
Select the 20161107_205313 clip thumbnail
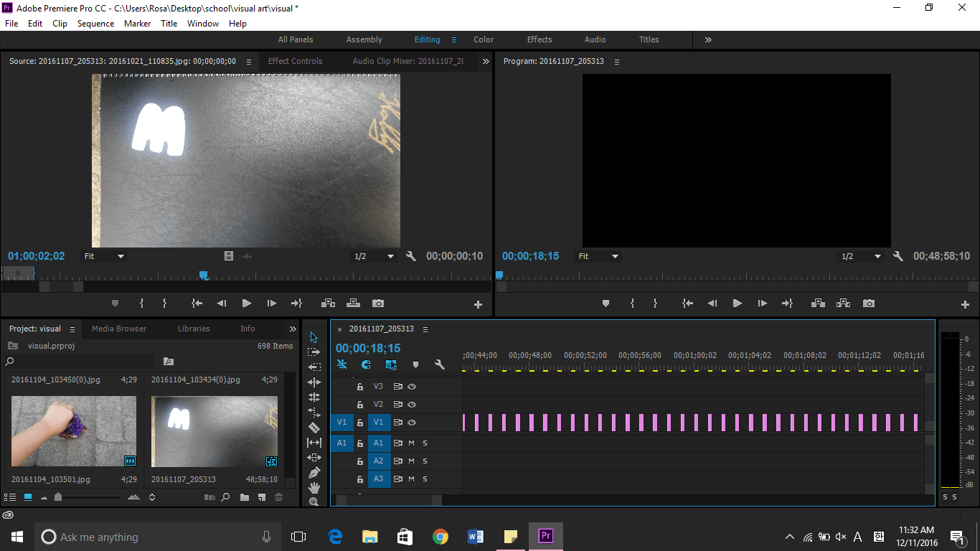click(x=214, y=430)
